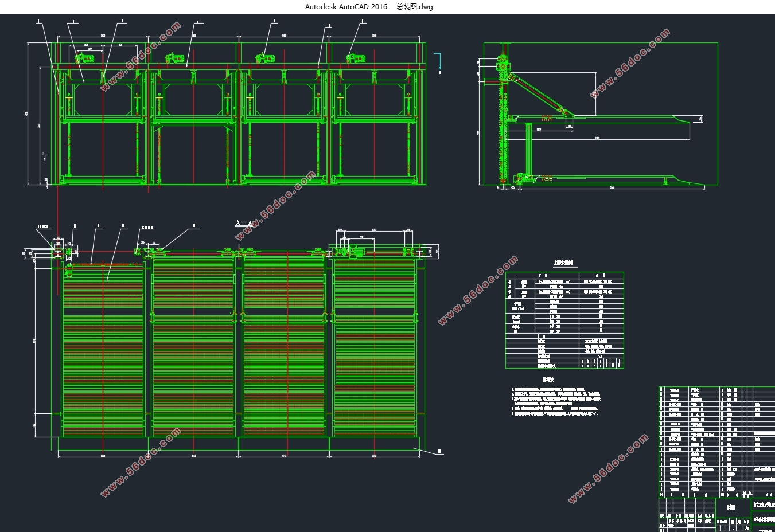Click the fourth motor symbol in the front view
The image size is (775, 532).
coord(355,58)
